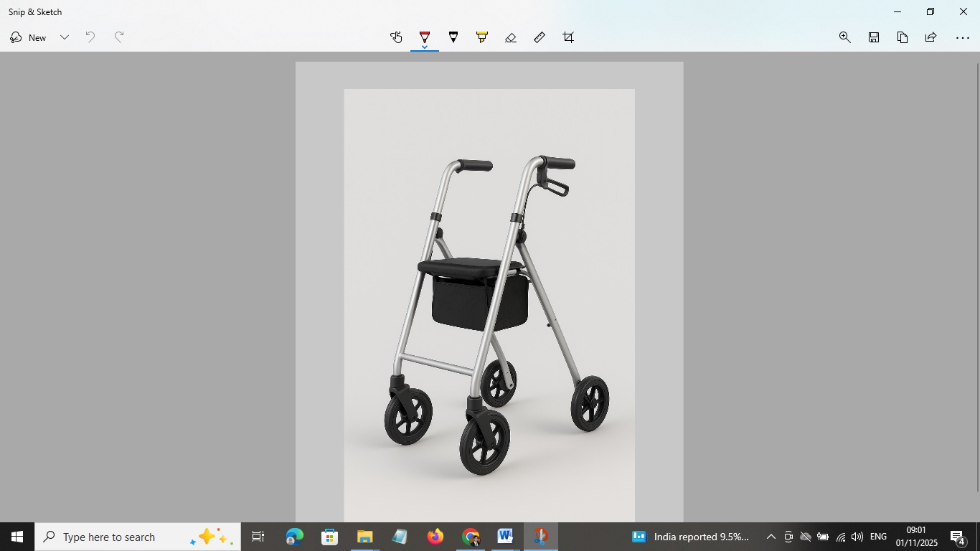Open ballpoint pen color options chevron
The image size is (980, 551).
click(425, 48)
